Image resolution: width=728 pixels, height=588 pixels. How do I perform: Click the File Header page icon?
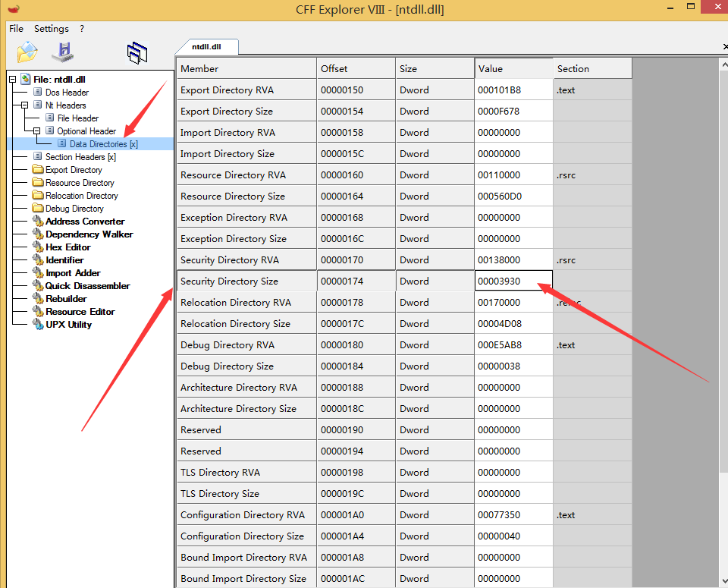point(50,118)
